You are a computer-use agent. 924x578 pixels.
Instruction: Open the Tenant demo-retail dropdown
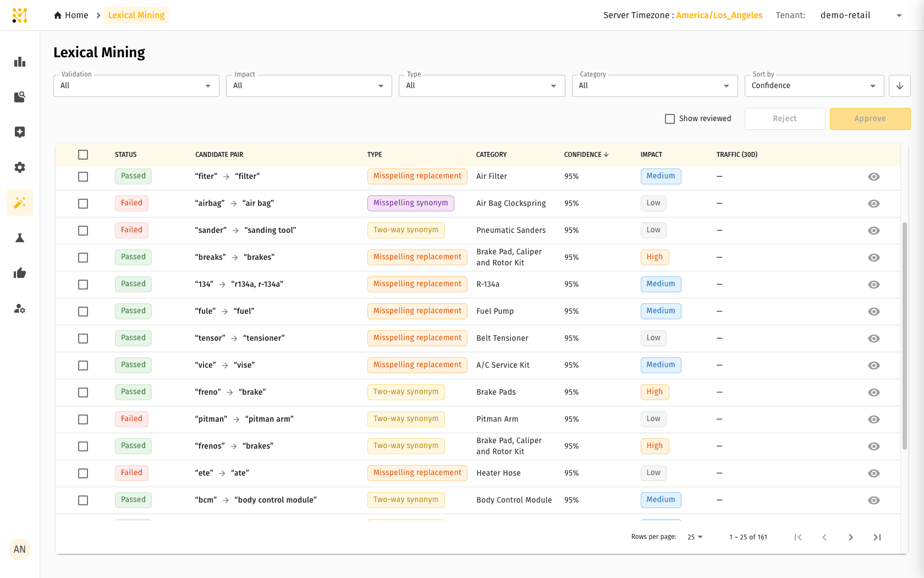point(861,15)
